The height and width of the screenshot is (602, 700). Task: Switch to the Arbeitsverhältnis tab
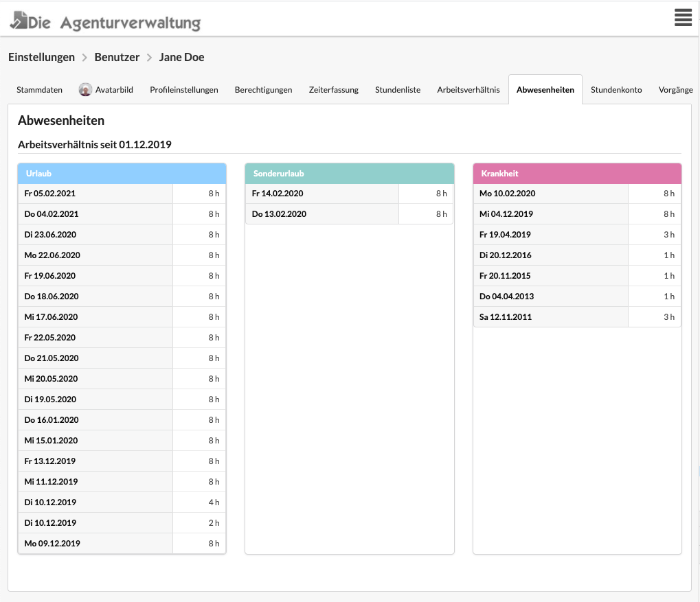coord(468,90)
